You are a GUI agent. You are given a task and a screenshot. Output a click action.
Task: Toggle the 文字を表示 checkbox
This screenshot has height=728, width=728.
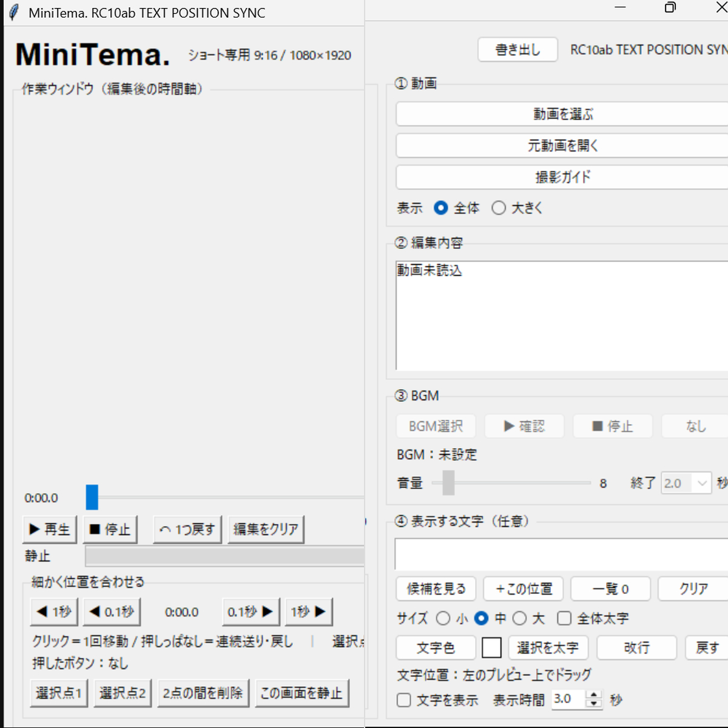point(404,700)
